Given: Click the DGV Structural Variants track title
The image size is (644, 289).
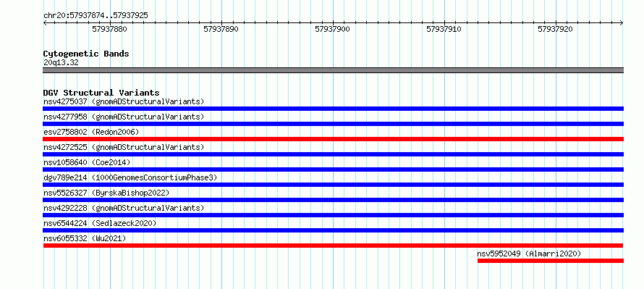Looking at the screenshot, I should [x=101, y=93].
